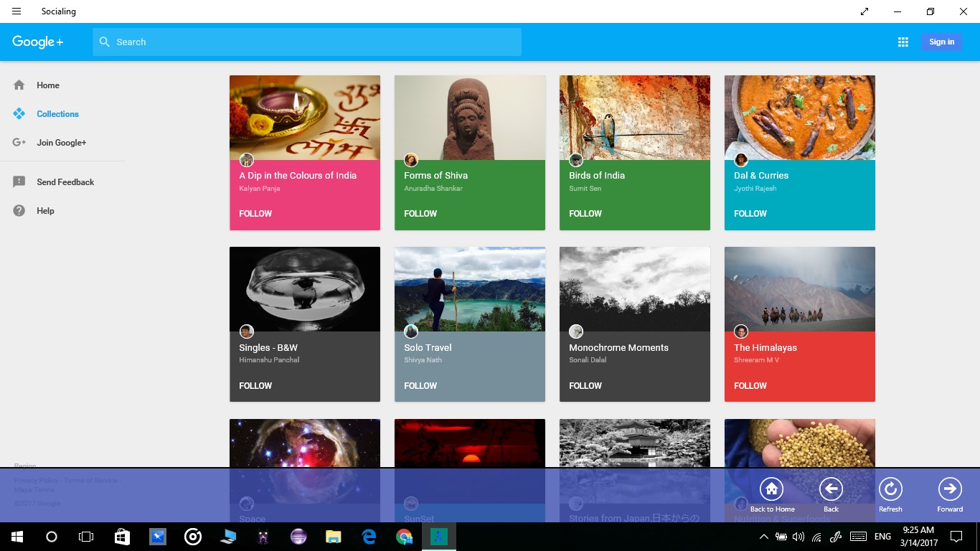Open Send Feedback from the sidebar
This screenshot has height=551, width=980.
click(x=65, y=182)
